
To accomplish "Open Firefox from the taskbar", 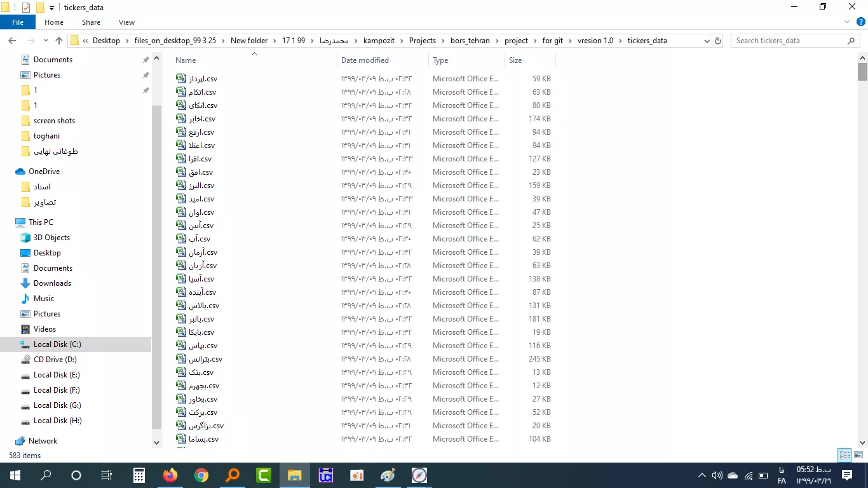I will [x=170, y=475].
